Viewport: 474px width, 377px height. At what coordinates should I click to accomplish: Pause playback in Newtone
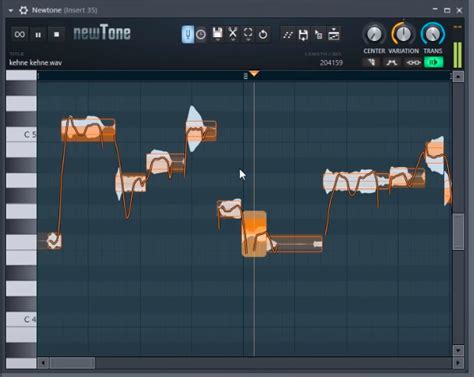[38, 35]
